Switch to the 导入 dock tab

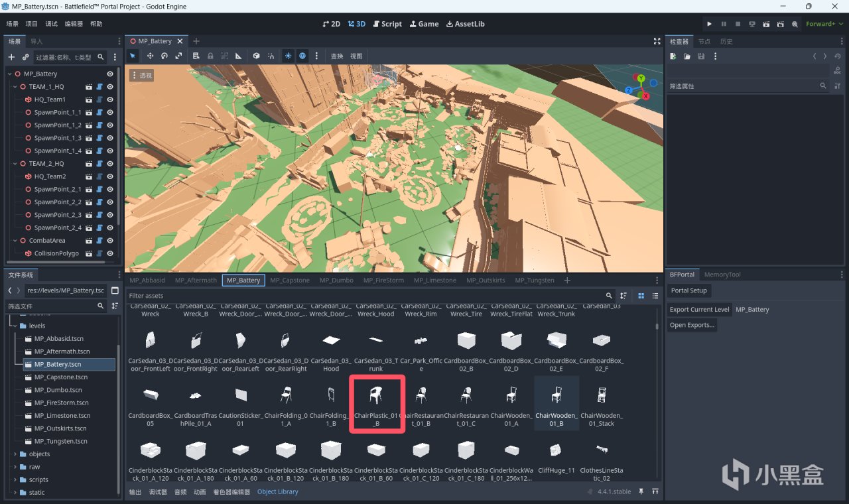click(36, 41)
